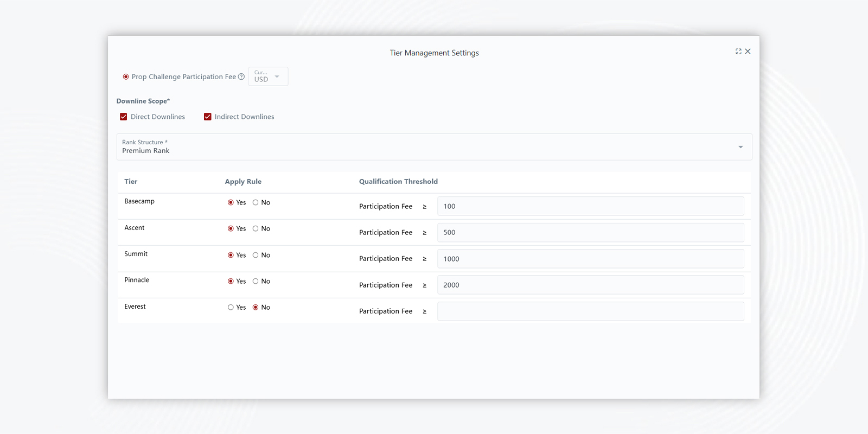Click the Qualification Threshold column header
Viewport: 868px width, 434px height.
(398, 182)
